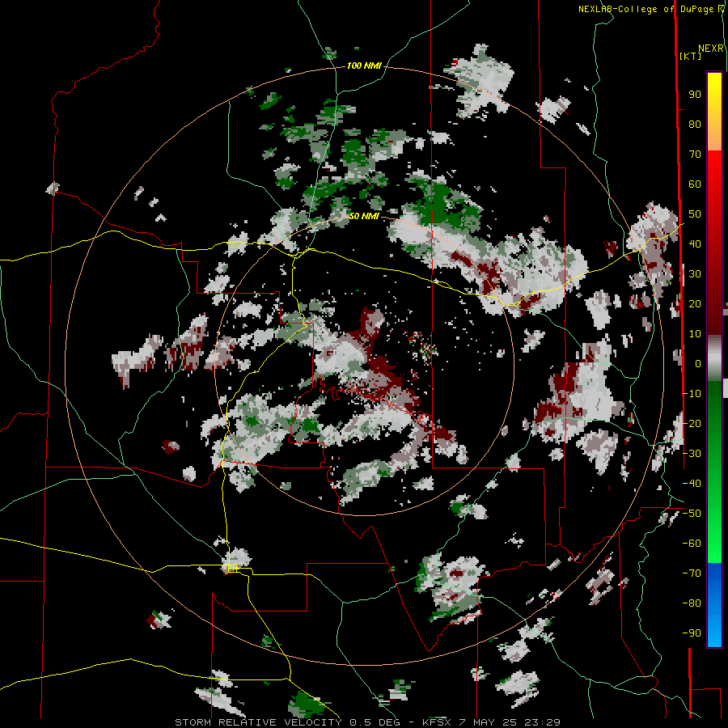Click the 100 NMI range ring label
Image resolution: width=728 pixels, height=728 pixels.
click(364, 66)
